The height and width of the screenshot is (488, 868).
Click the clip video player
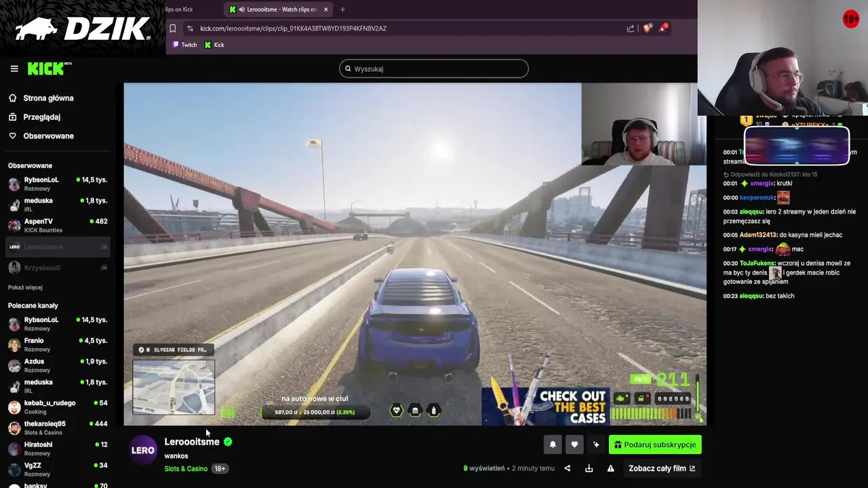point(415,254)
